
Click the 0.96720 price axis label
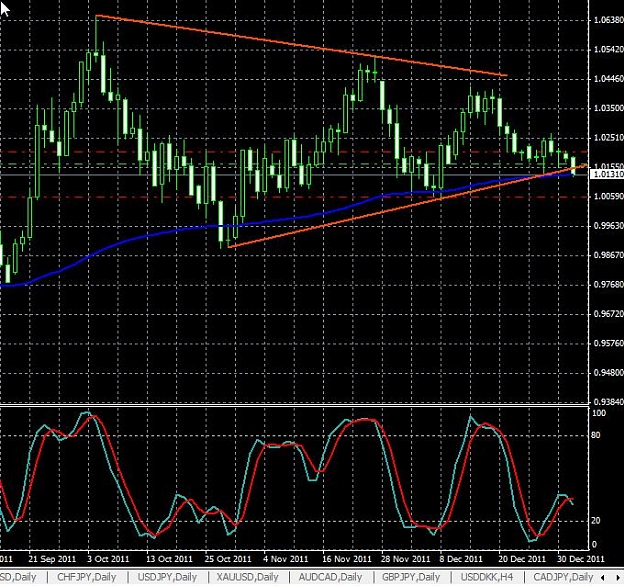tap(608, 314)
